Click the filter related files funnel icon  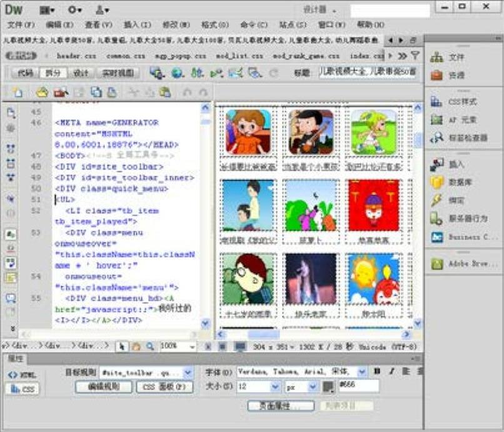(x=415, y=56)
